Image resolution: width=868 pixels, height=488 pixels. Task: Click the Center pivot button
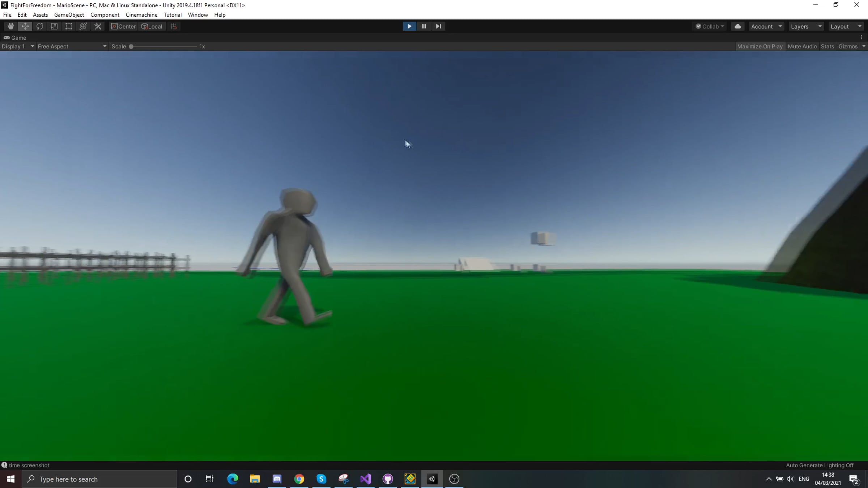(123, 26)
